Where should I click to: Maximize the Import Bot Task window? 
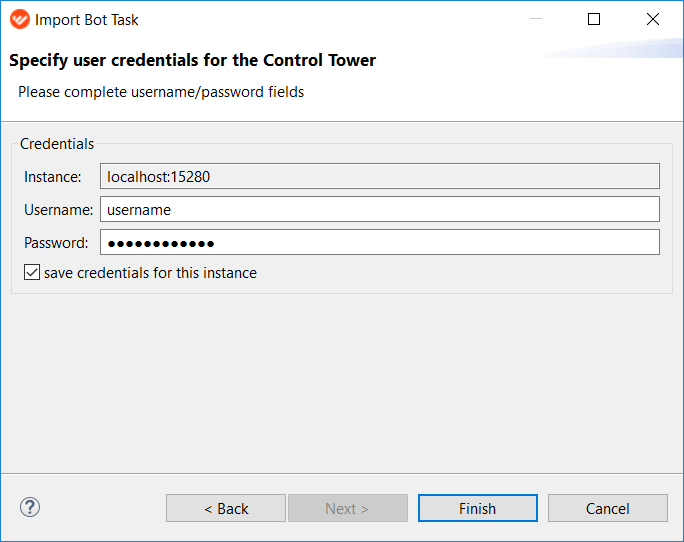coord(594,19)
